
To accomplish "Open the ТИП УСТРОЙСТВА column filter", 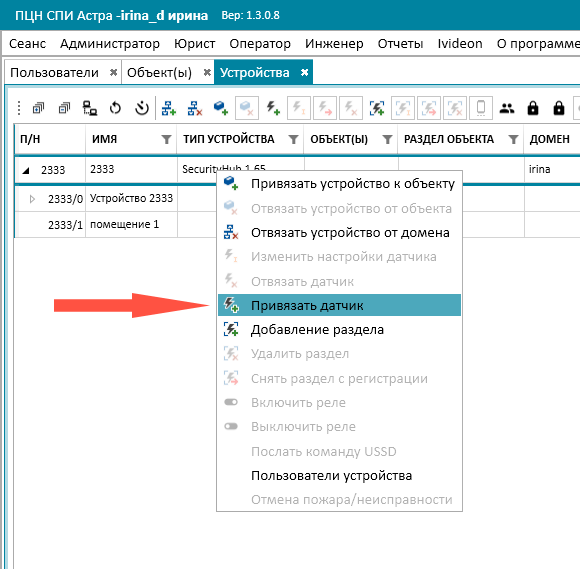I will tap(293, 139).
